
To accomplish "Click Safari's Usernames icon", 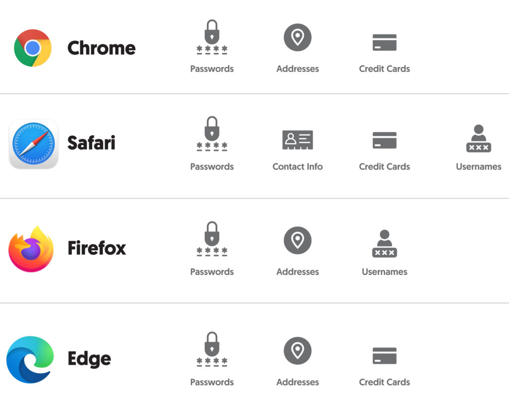I will tap(478, 139).
